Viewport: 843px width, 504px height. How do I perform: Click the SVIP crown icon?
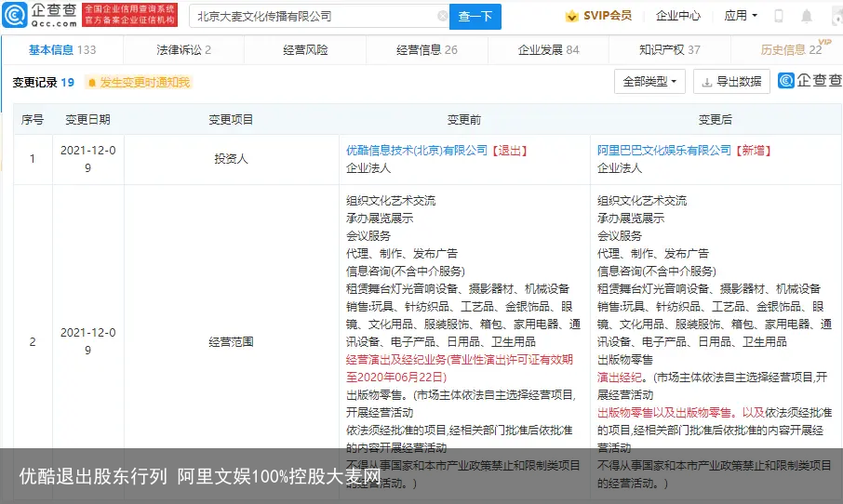click(x=571, y=16)
